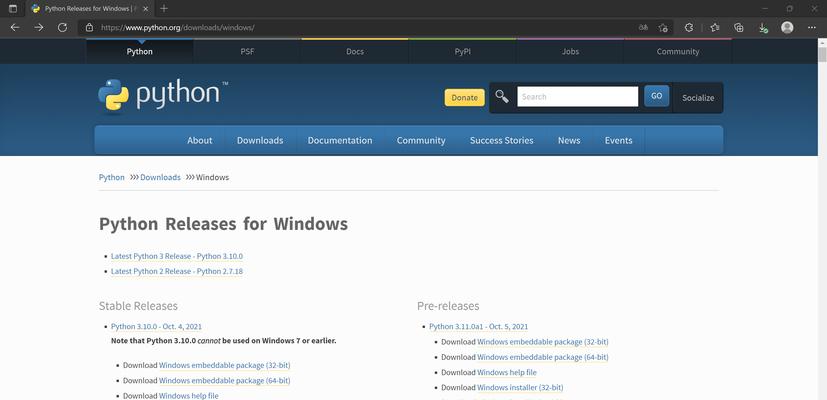Click the Windows breadcrumb text
Image resolution: width=827 pixels, height=400 pixels.
[213, 177]
